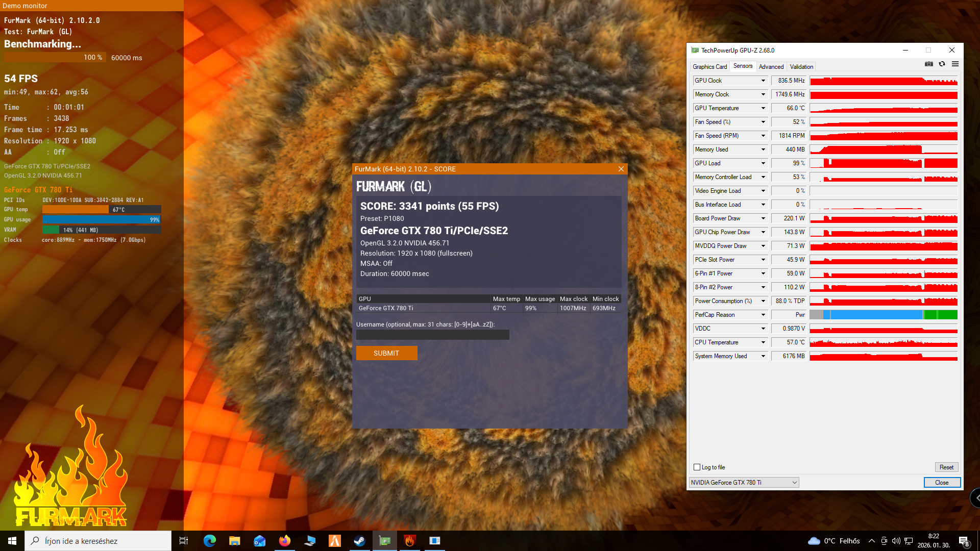Open the PerfCap Reason sensor dropdown
The image size is (980, 551).
coord(763,315)
